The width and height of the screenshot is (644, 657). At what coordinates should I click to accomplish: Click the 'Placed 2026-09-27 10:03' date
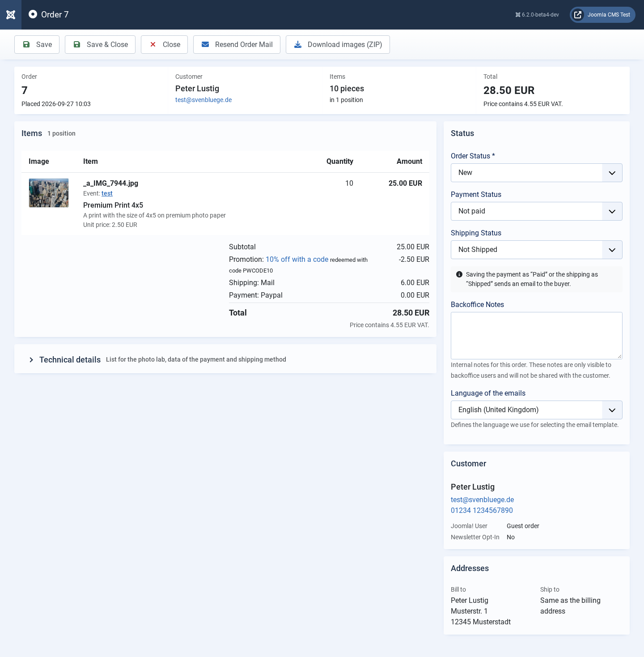click(56, 104)
